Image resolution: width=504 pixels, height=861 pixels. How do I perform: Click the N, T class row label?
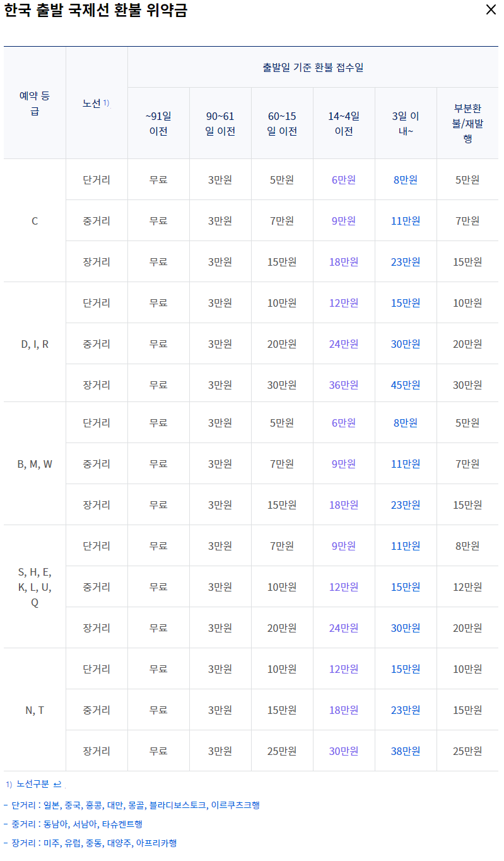(35, 710)
